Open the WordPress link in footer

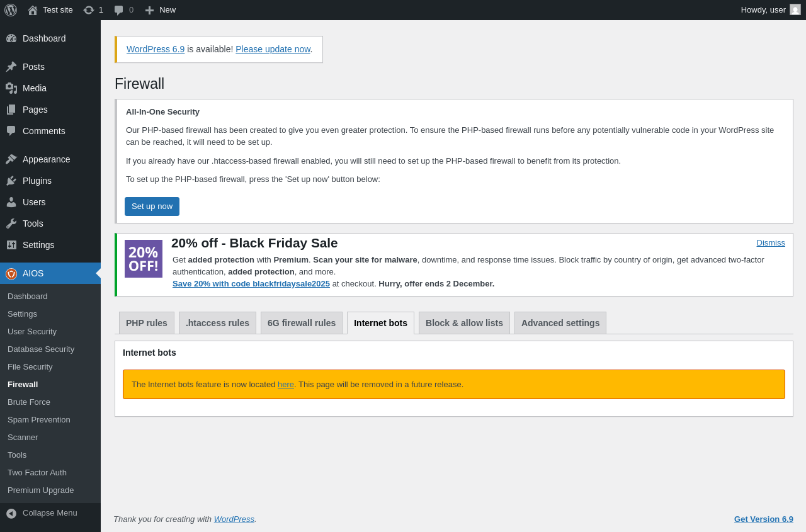(x=234, y=519)
